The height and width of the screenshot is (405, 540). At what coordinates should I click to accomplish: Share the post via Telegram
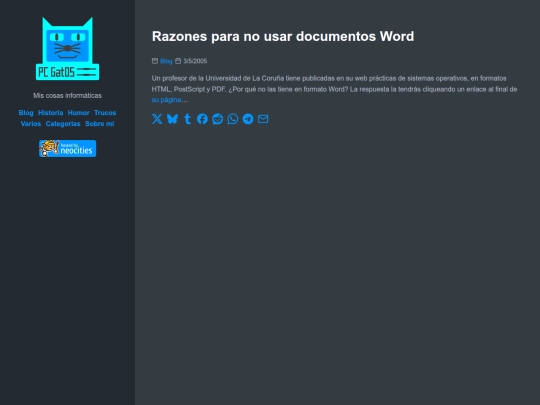pyautogui.click(x=248, y=119)
